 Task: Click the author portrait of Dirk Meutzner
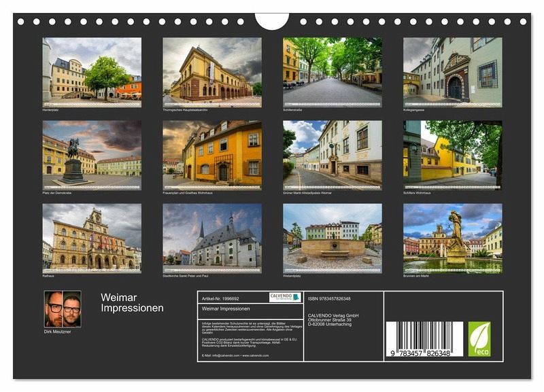63,309
